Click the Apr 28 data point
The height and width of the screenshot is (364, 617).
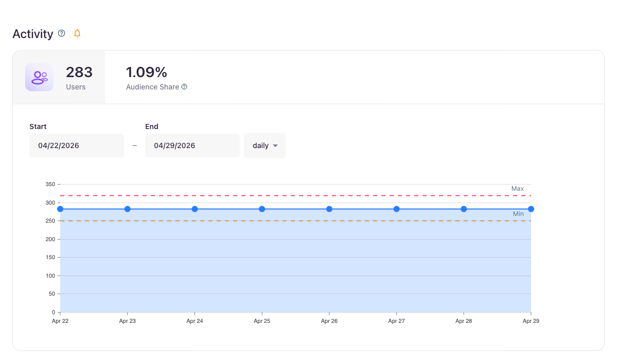(x=464, y=209)
